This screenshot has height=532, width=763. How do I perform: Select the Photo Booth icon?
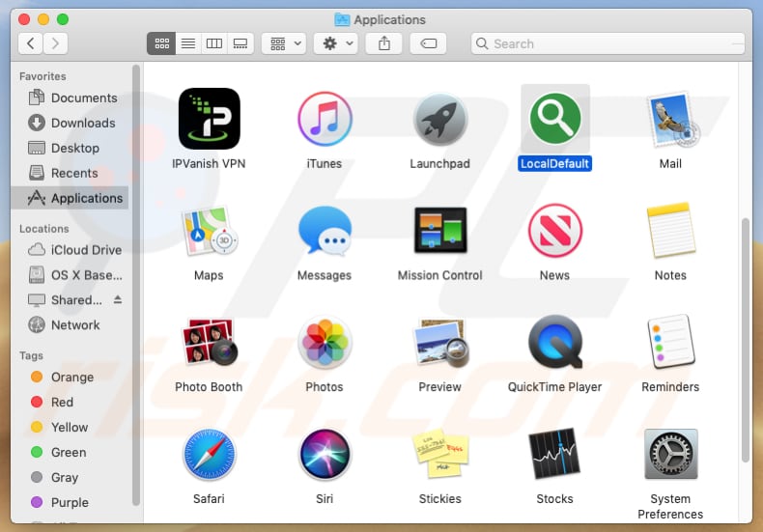[209, 342]
